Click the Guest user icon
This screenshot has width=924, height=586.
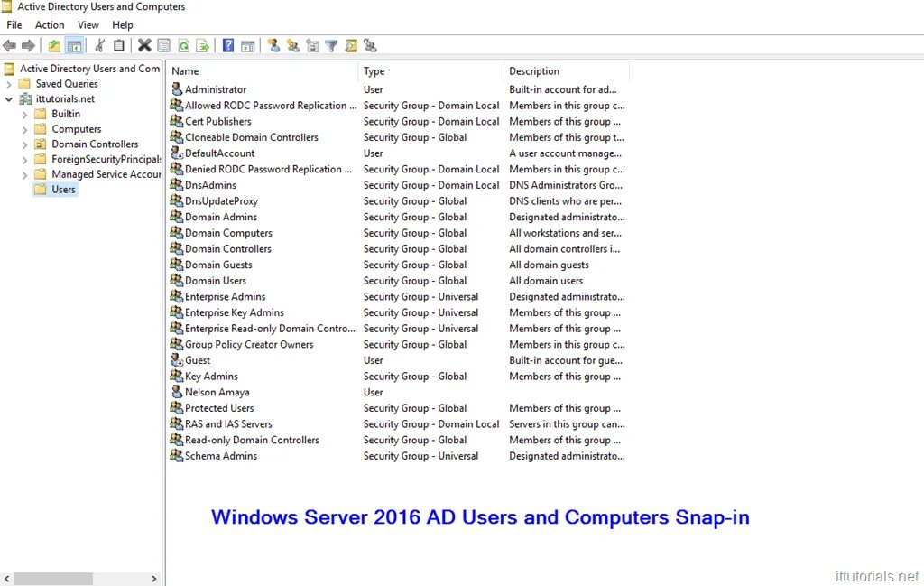177,359
